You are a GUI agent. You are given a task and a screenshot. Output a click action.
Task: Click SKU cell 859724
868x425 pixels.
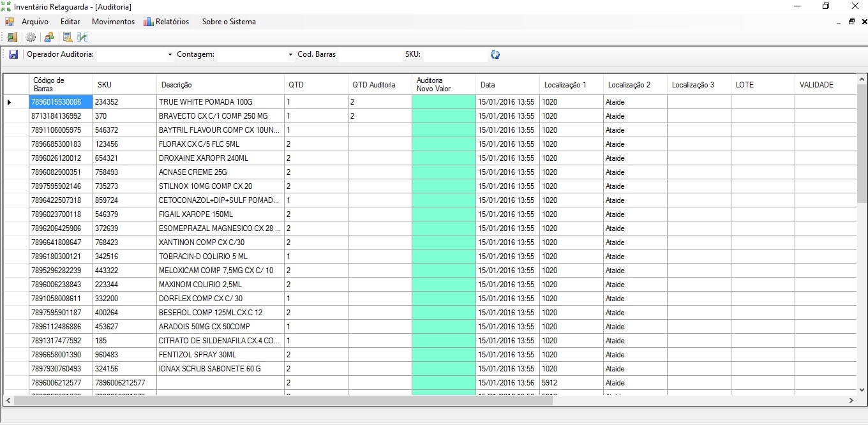coord(124,200)
